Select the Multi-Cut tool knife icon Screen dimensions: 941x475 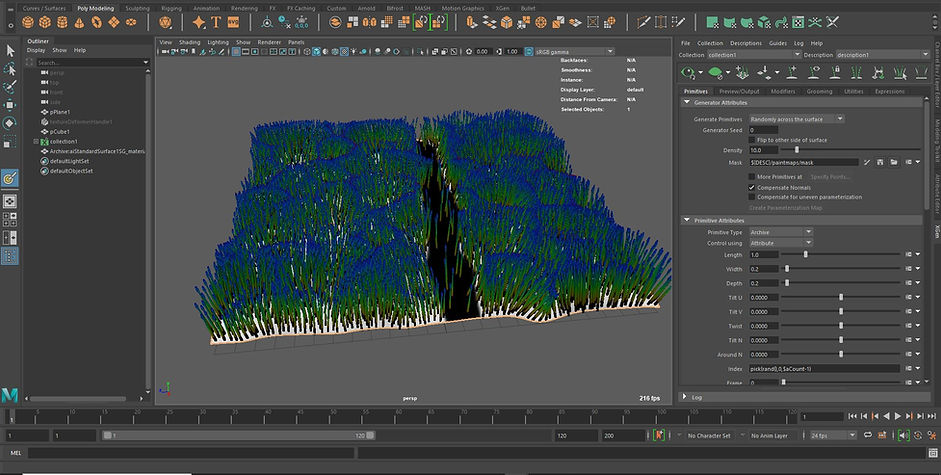pos(644,22)
